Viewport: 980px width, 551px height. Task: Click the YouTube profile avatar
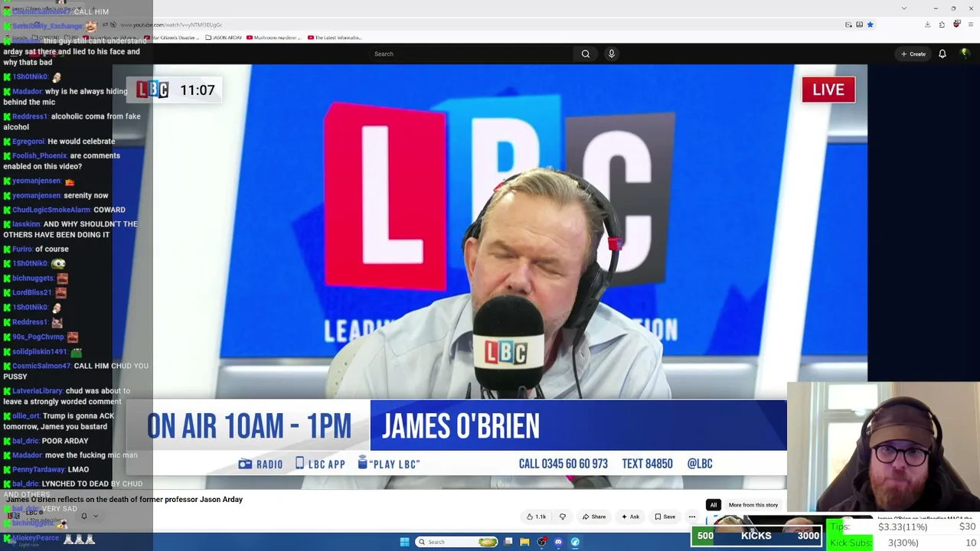point(965,54)
